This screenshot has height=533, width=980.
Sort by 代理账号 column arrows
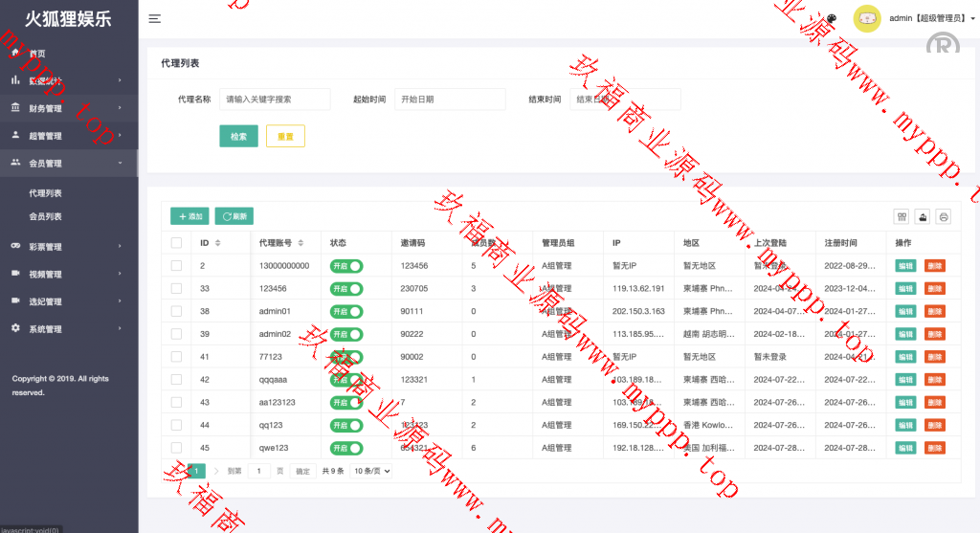click(x=301, y=243)
